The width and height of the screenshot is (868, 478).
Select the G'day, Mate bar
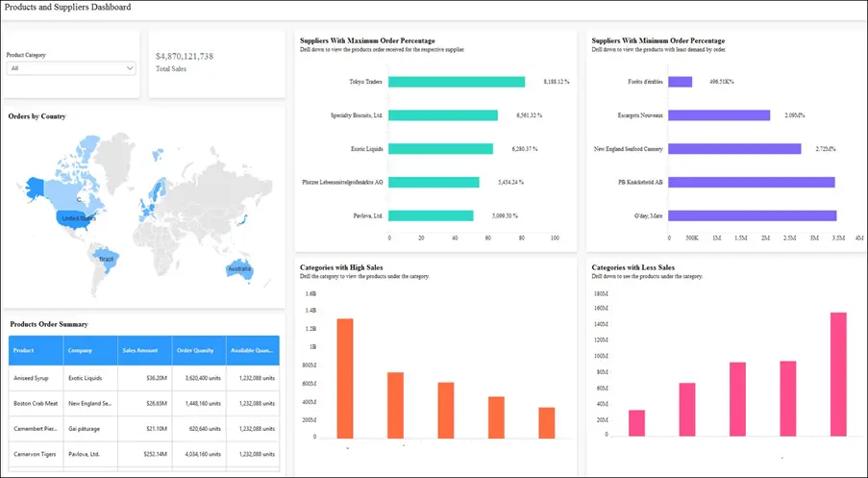[752, 215]
